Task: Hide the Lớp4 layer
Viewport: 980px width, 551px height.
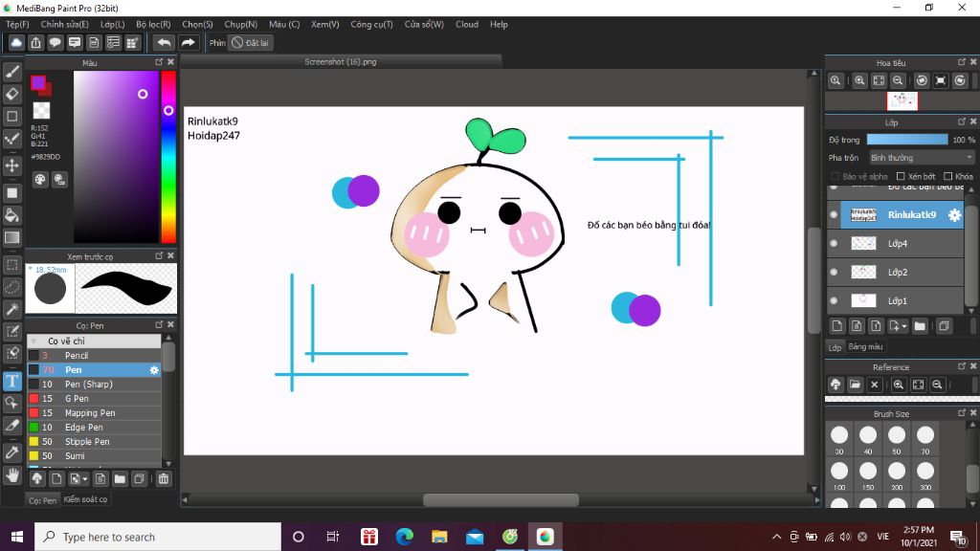Action: [834, 244]
